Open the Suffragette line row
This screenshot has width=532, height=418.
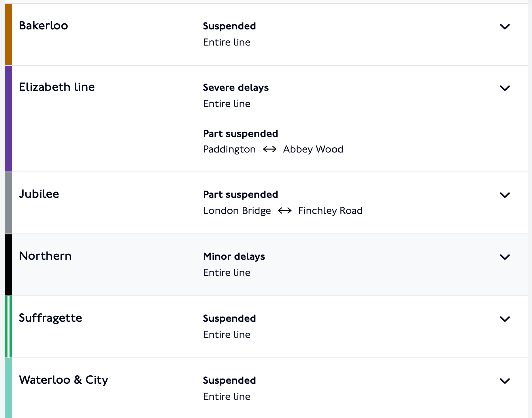click(266, 327)
